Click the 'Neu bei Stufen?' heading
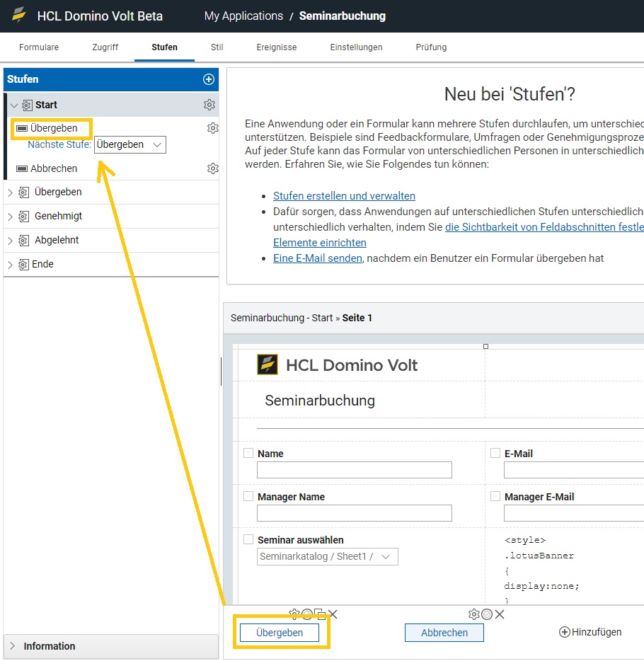This screenshot has height=661, width=644. click(x=510, y=94)
